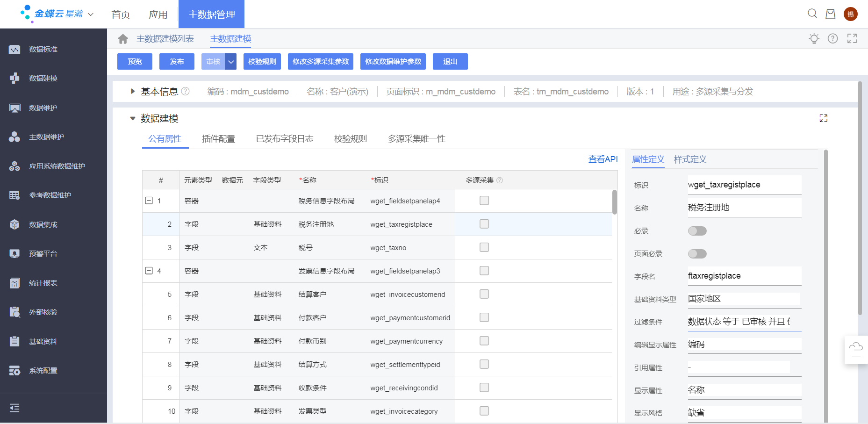Viewport: 868px width, 424px height.
Task: Open the 数据标准 sidebar icon
Action: pyautogui.click(x=14, y=49)
